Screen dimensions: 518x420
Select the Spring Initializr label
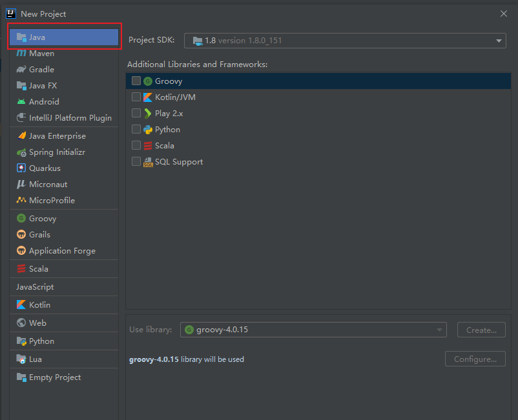click(57, 152)
